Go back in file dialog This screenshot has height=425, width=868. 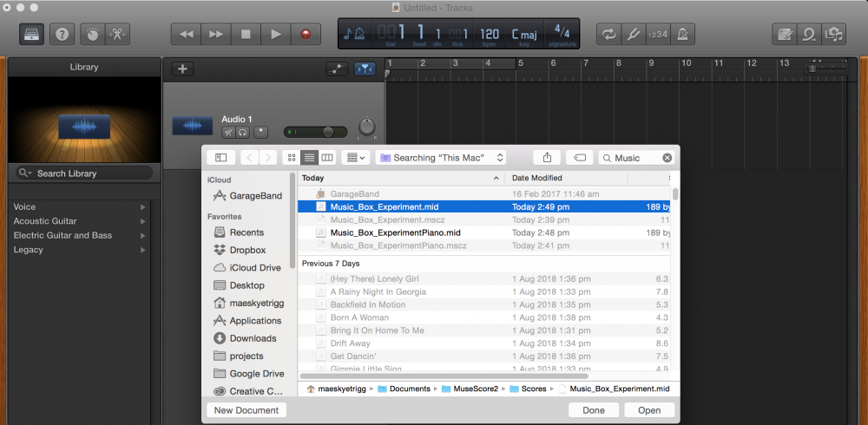pos(249,158)
